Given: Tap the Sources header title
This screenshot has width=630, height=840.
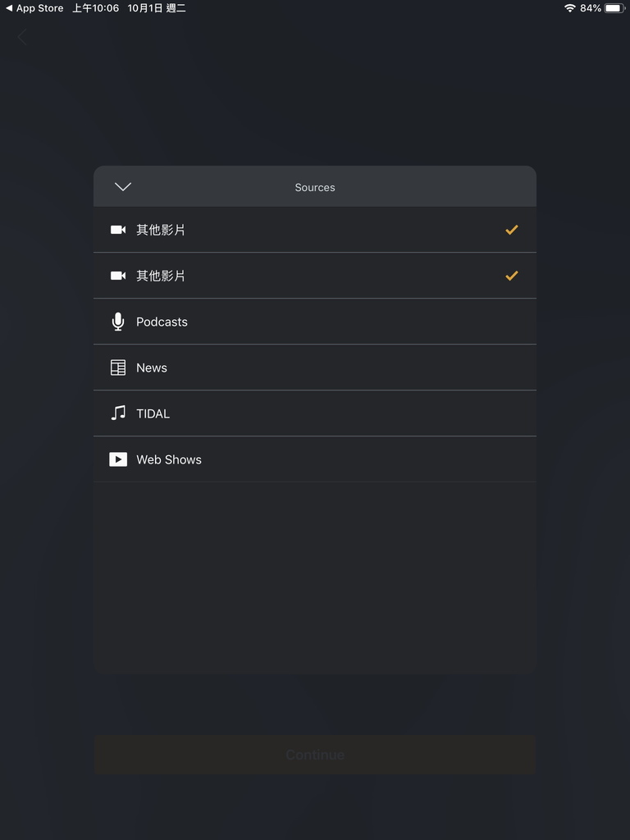Looking at the screenshot, I should pos(315,188).
